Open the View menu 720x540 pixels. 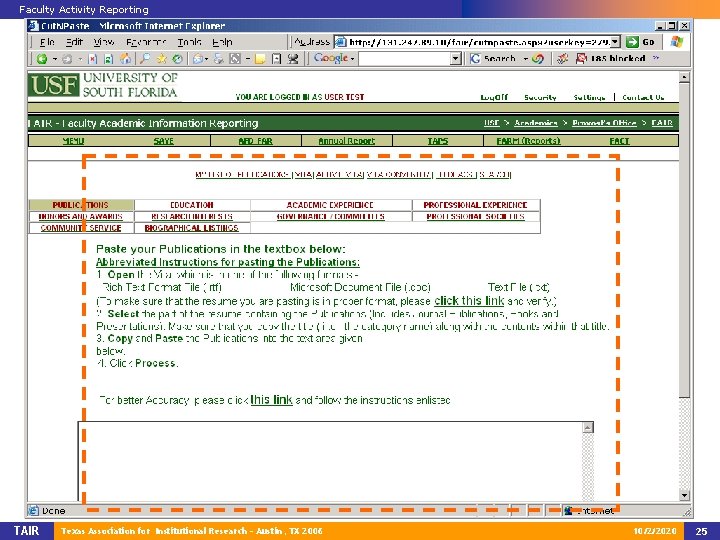point(104,42)
